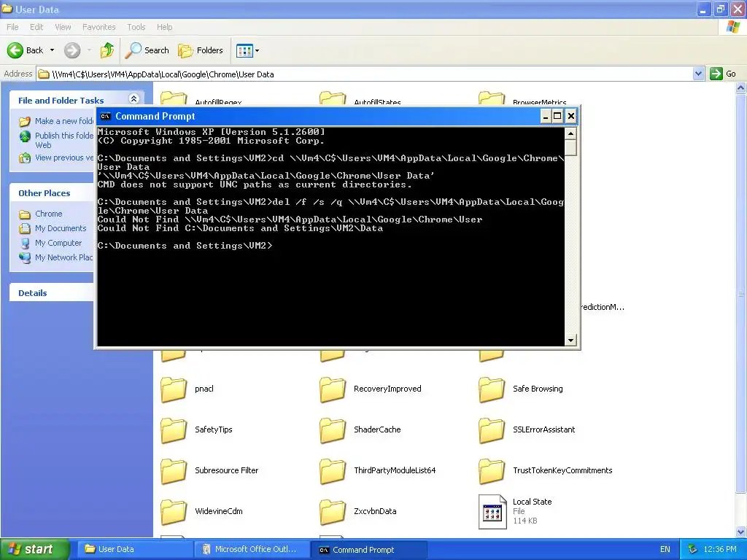
Task: Click the AutofillStates folder label
Action: [377, 102]
